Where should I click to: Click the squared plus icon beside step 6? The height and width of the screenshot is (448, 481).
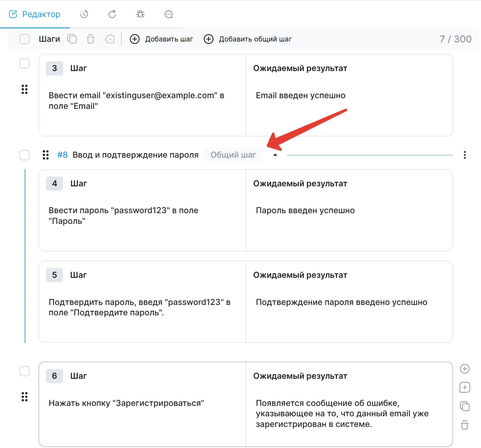[x=465, y=388]
